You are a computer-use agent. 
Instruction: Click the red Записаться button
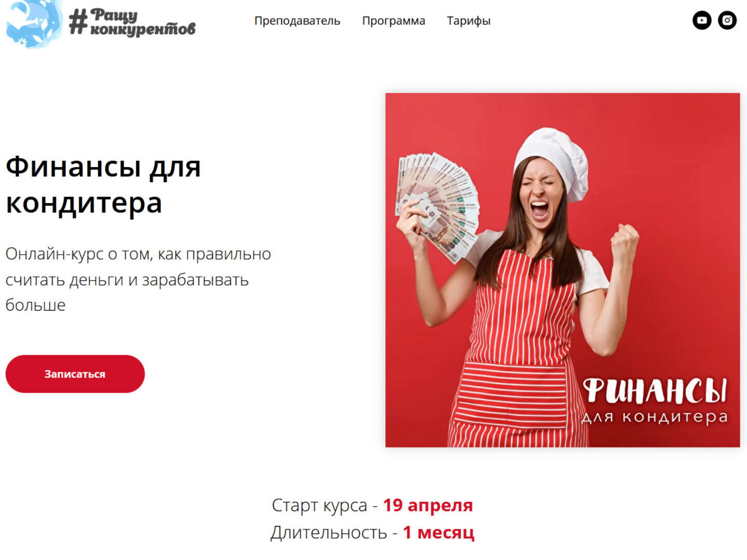pos(75,374)
